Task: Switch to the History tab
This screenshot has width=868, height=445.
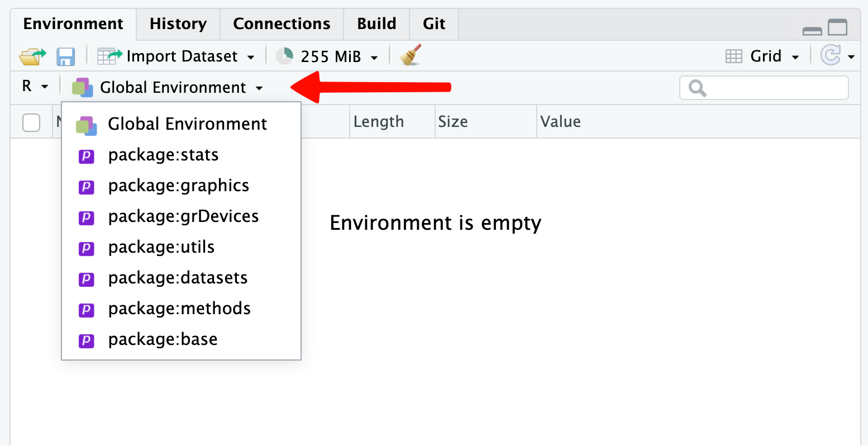Action: point(178,24)
